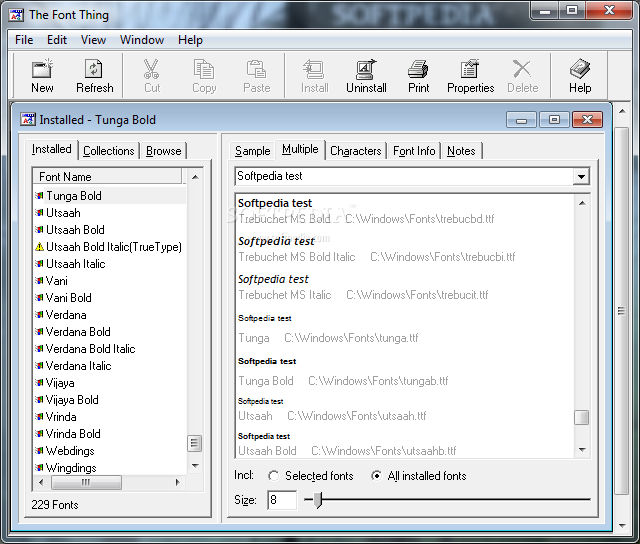Open the Help menu
640x544 pixels.
point(190,40)
